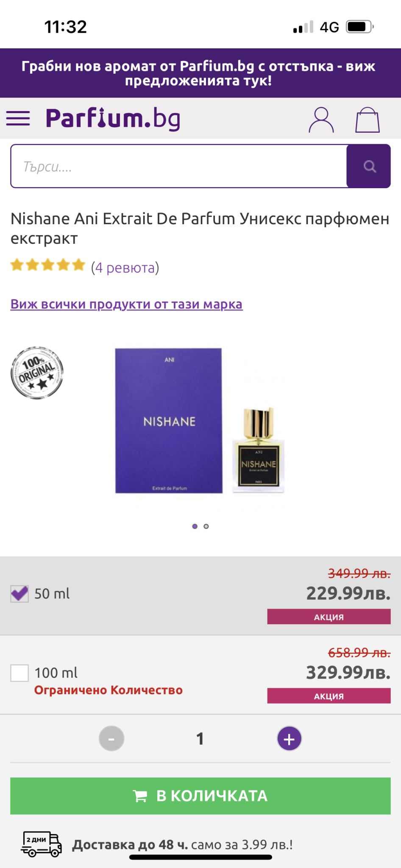Click the five-star rating

[x=48, y=265]
